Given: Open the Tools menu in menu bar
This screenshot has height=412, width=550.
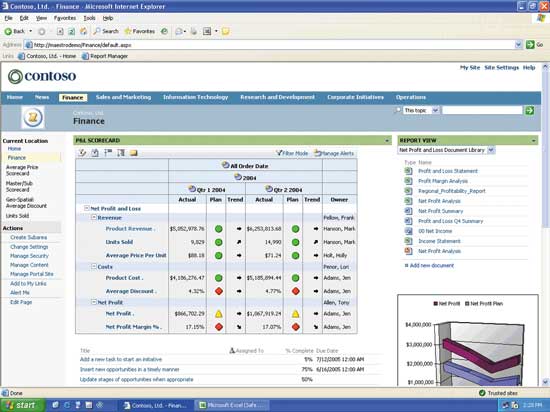Looking at the screenshot, I should [x=89, y=18].
